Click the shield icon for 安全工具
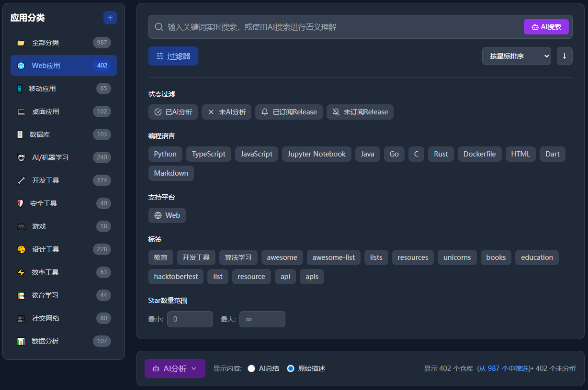The height and width of the screenshot is (390, 588). [20, 203]
